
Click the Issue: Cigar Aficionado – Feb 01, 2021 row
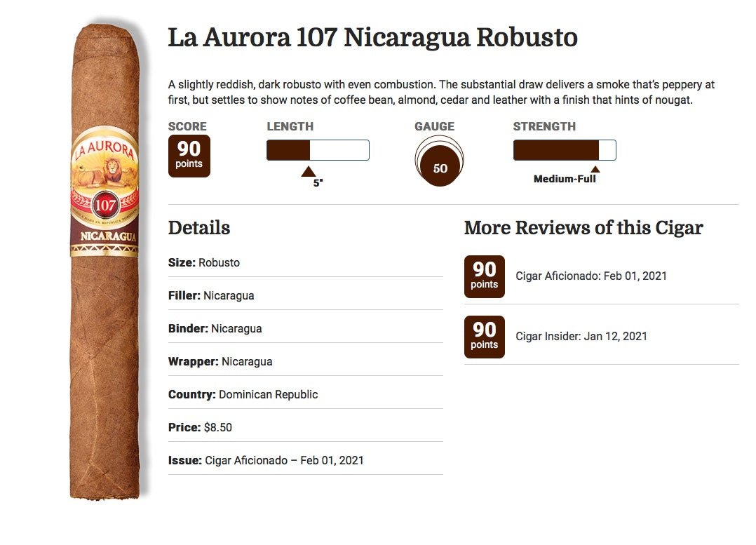tap(305, 461)
